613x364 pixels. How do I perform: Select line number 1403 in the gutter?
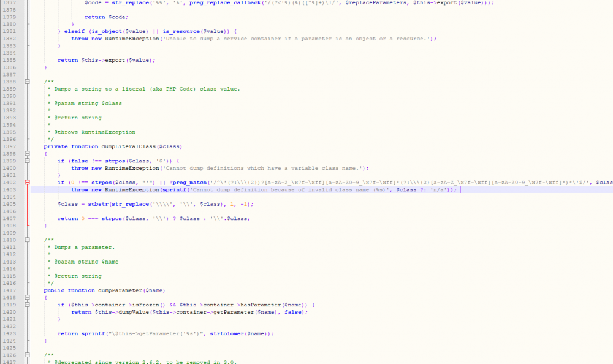click(x=9, y=189)
